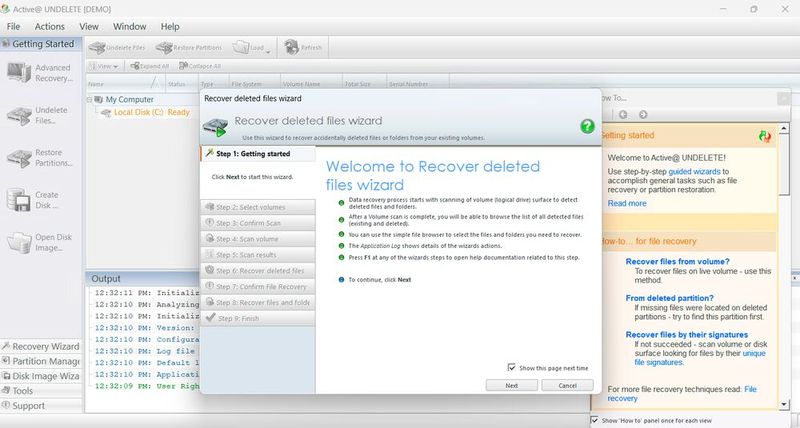Follow unique file signatures link
This screenshot has height=428, width=800.
pos(700,358)
